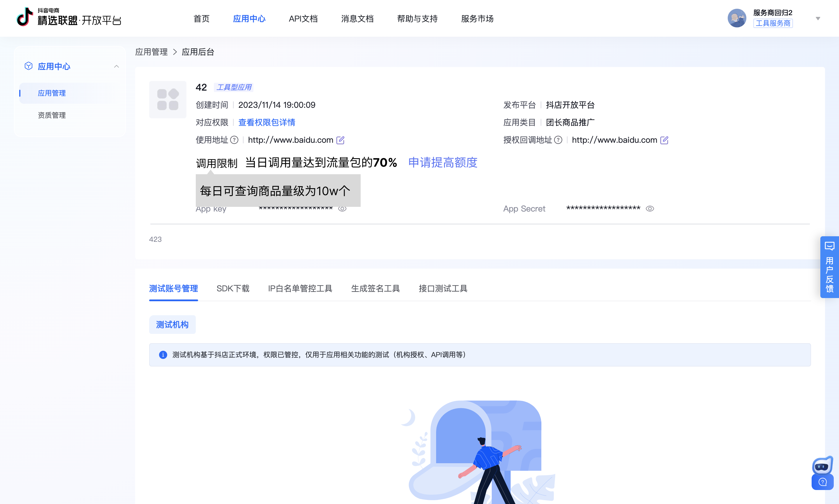Click the Douyin 精选联盟 logo

(x=69, y=17)
